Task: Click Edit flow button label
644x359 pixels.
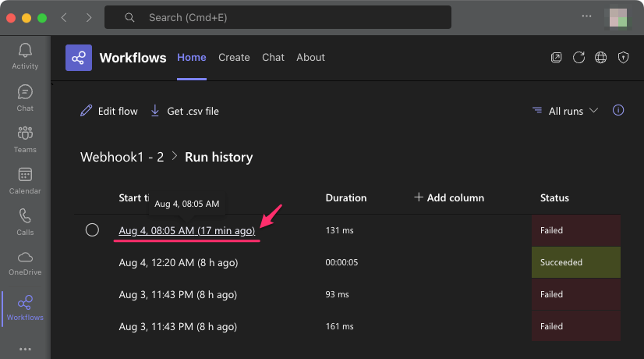Action: coord(118,111)
